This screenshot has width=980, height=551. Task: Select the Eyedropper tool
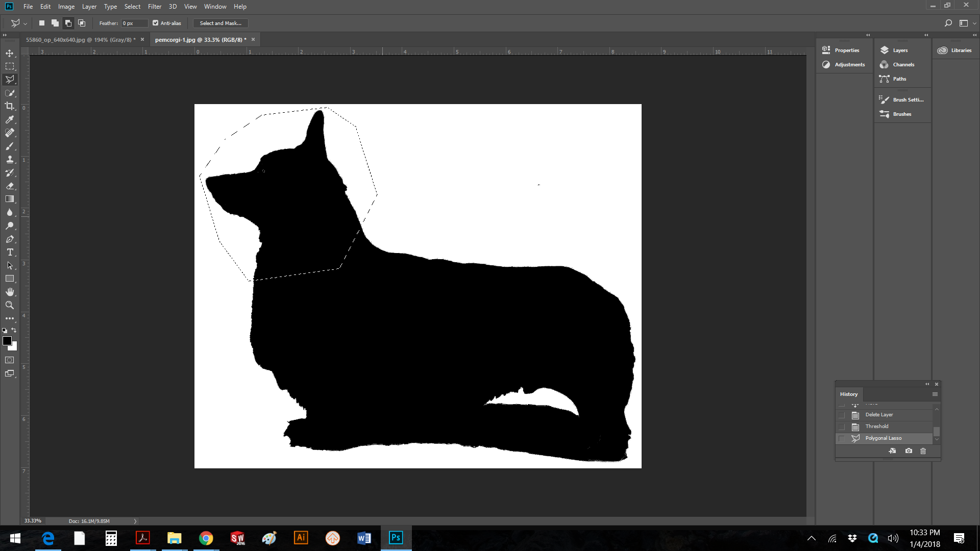click(x=10, y=119)
